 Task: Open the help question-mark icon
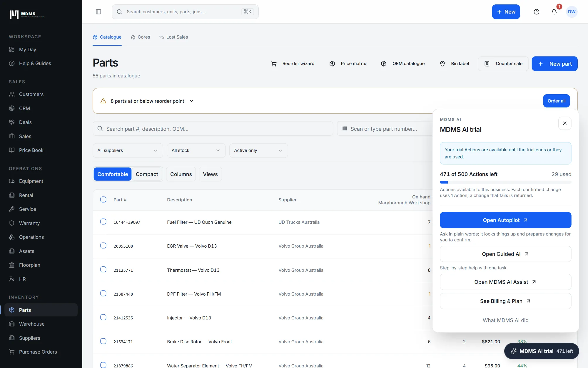click(537, 12)
